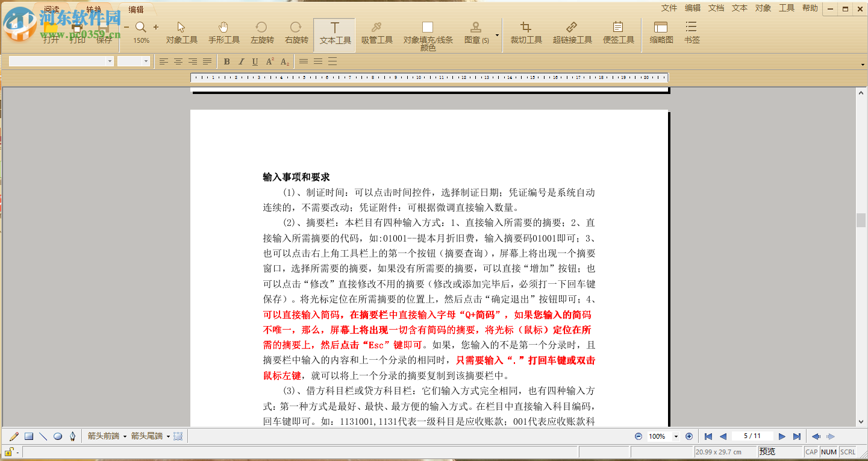868x461 pixels.
Task: Toggle bold formatting
Action: point(227,61)
